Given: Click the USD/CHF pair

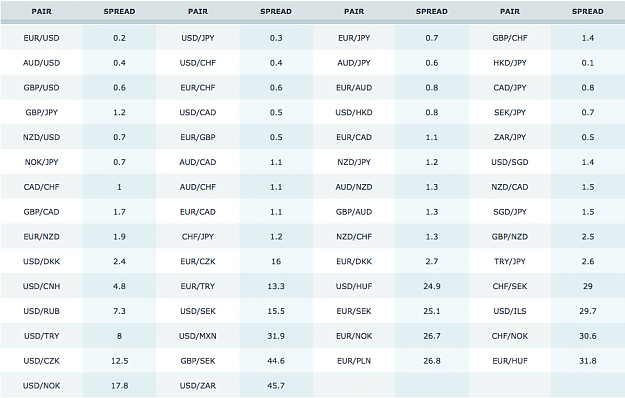Looking at the screenshot, I should coord(198,63).
